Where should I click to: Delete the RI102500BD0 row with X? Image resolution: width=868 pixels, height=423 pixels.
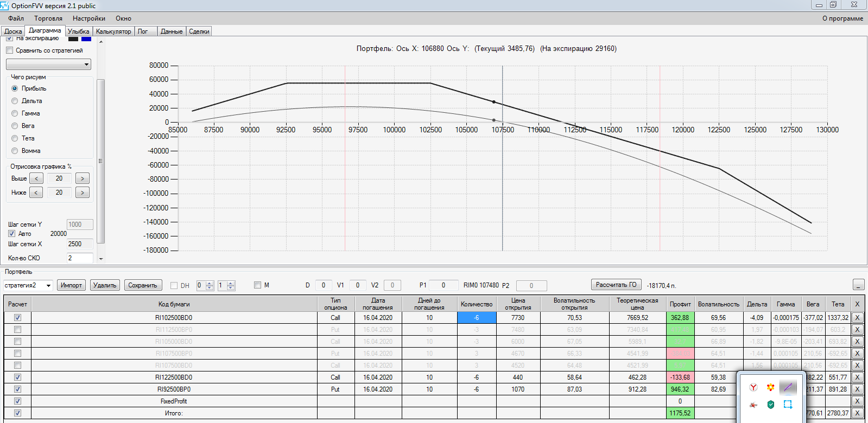click(x=857, y=318)
